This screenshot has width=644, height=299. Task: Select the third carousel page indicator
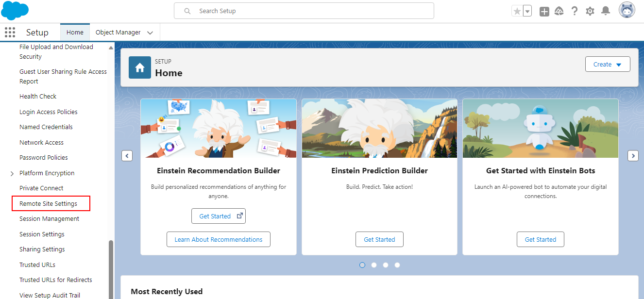click(386, 265)
